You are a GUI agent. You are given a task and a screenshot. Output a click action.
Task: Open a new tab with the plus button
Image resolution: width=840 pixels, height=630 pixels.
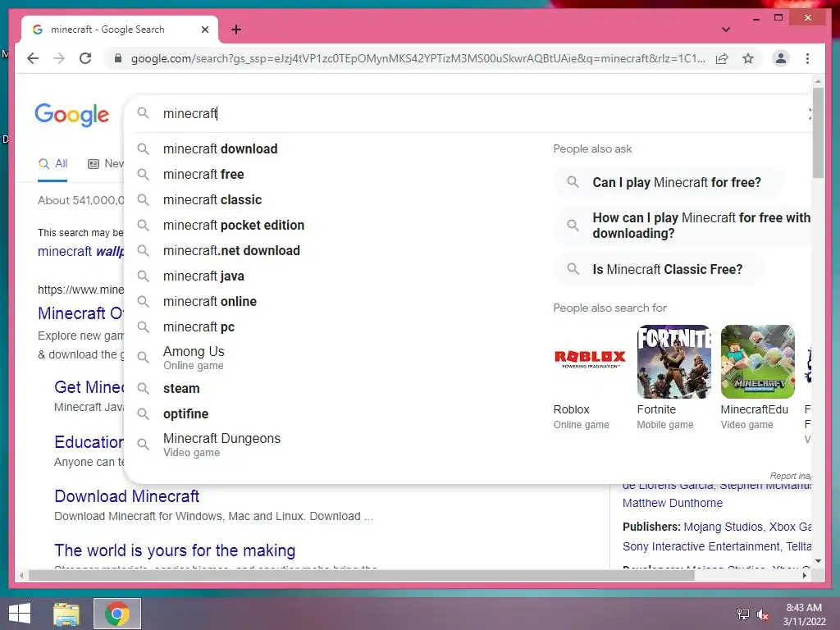click(x=236, y=30)
